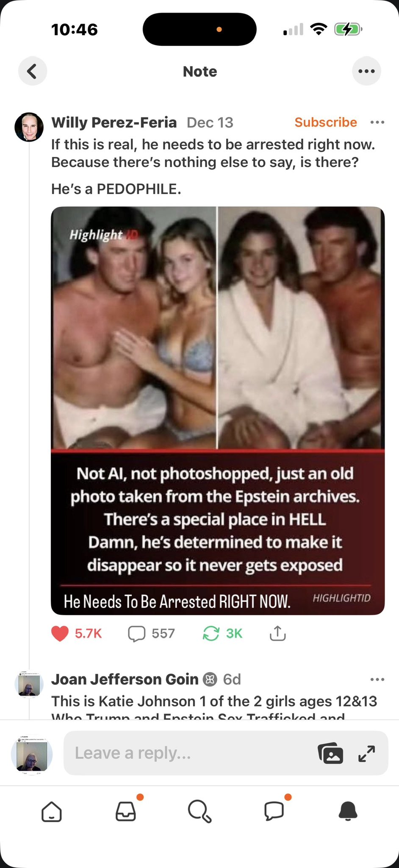Attach an image to the reply

coord(330,753)
